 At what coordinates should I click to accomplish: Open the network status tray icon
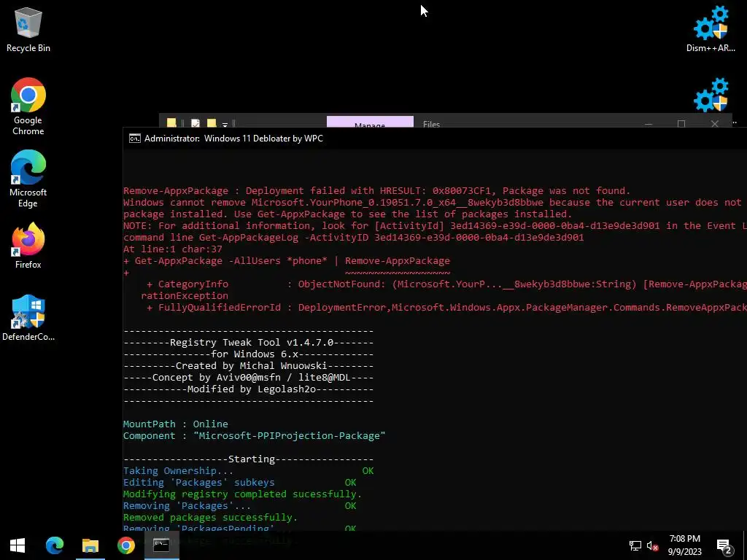click(635, 545)
